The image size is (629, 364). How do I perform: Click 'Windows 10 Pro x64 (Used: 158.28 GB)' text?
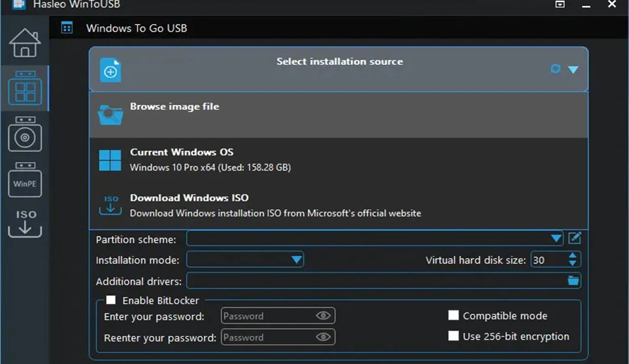(x=210, y=167)
